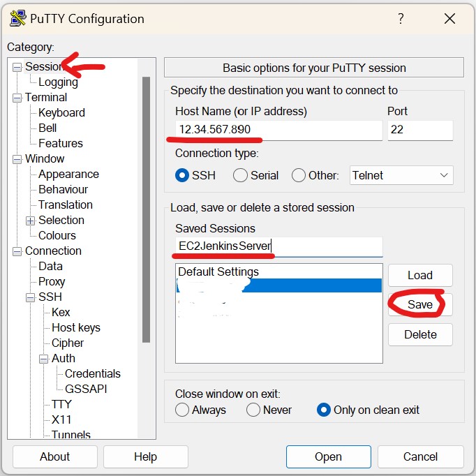Click the Port input field
This screenshot has width=476, height=476.
click(420, 130)
